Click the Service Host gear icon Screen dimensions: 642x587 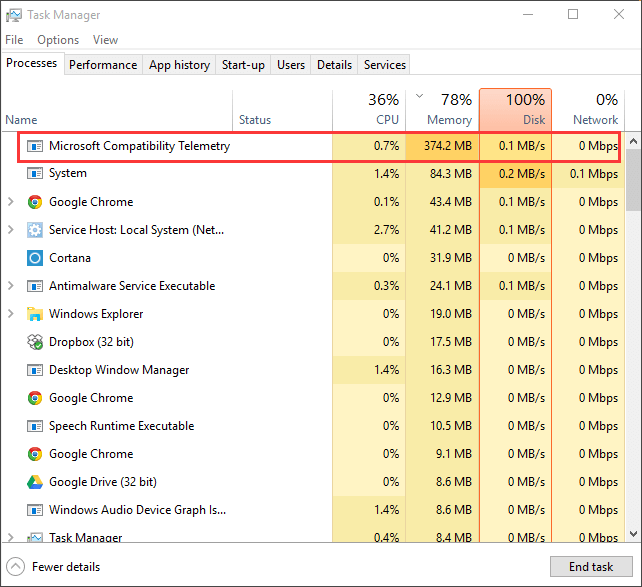(34, 230)
